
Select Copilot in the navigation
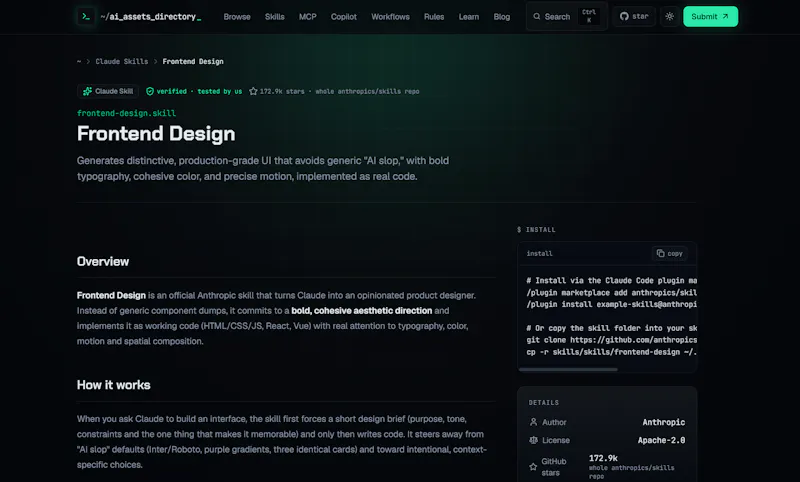click(x=343, y=17)
